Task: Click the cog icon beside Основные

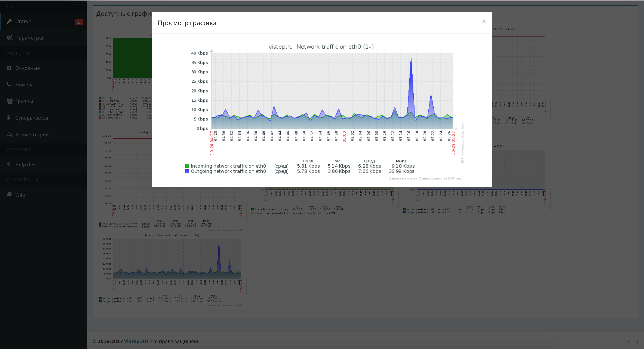Action: pos(9,68)
